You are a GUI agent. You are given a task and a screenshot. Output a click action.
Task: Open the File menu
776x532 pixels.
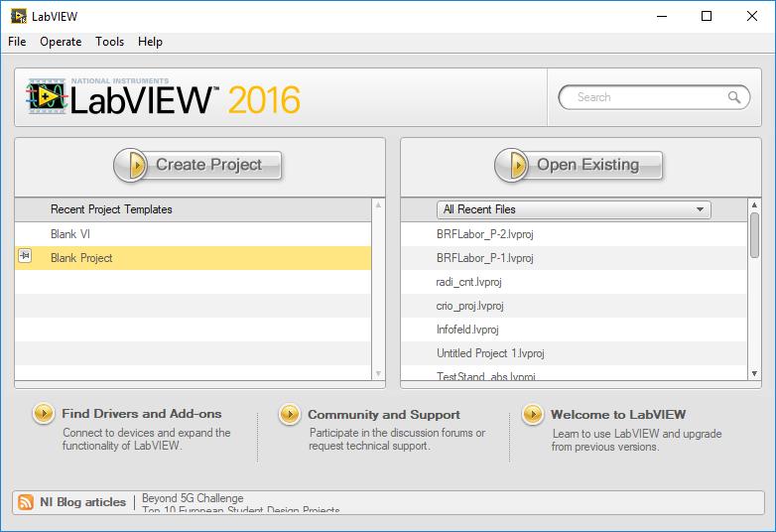(x=17, y=42)
